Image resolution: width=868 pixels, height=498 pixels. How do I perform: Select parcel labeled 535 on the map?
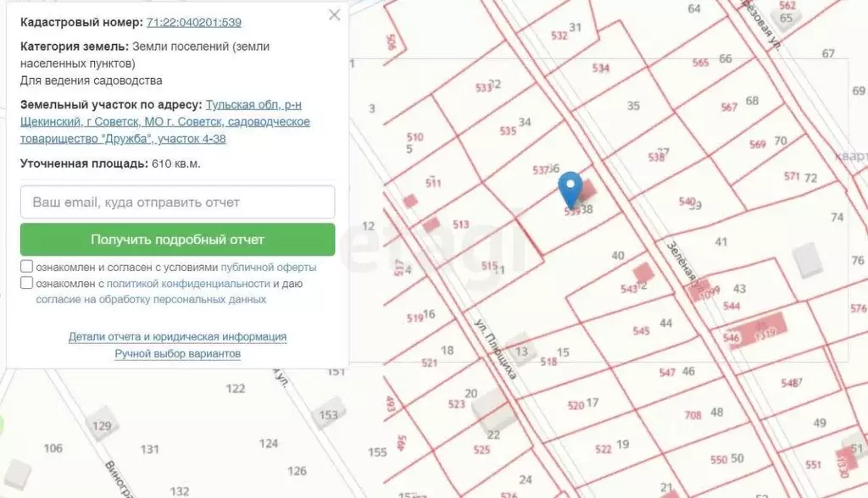tap(508, 131)
